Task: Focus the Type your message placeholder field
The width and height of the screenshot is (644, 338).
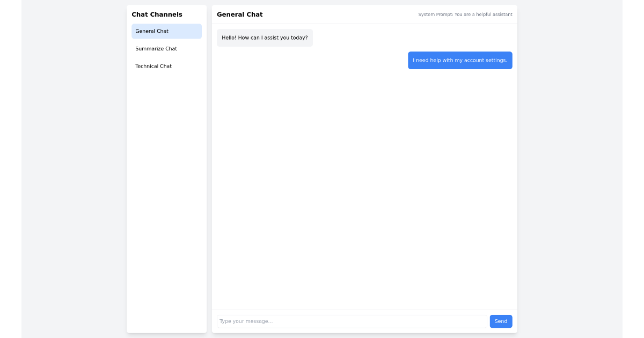Action: pyautogui.click(x=352, y=321)
